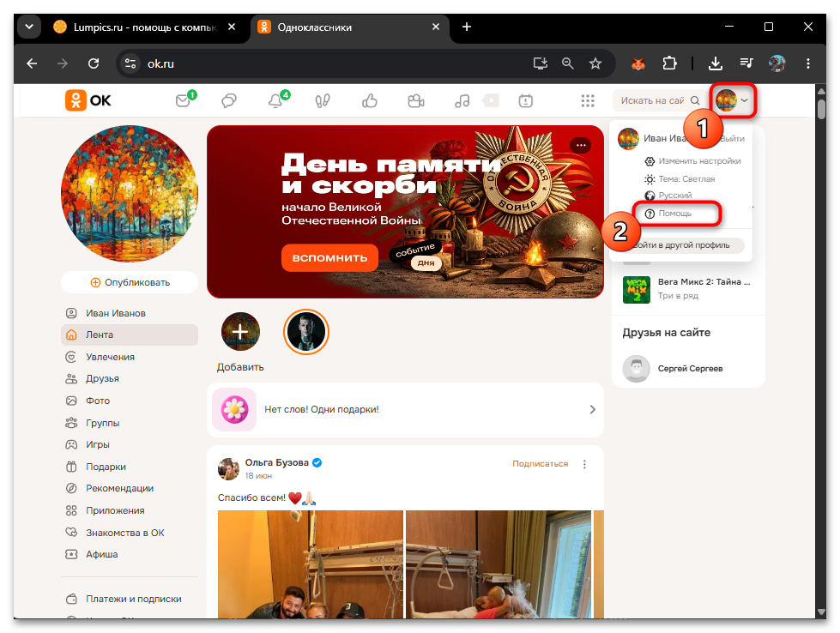Open the ratings thumbs-up icon
The width and height of the screenshot is (840, 633).
370,100
